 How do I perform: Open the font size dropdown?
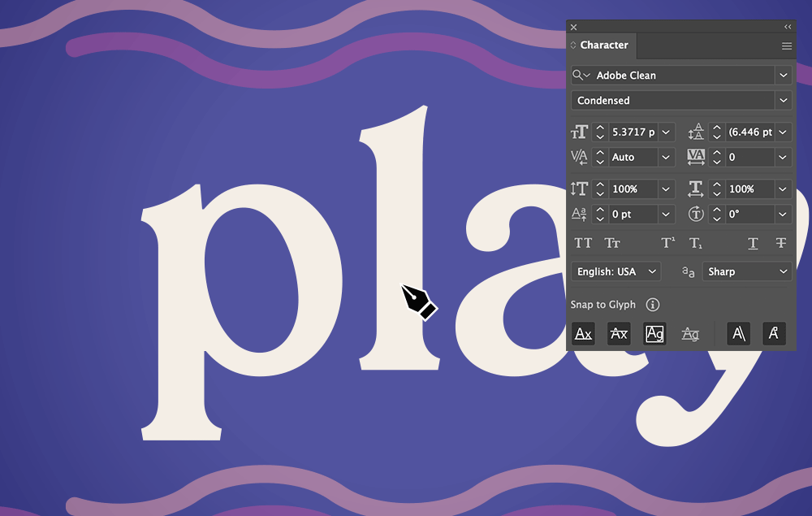(x=664, y=132)
